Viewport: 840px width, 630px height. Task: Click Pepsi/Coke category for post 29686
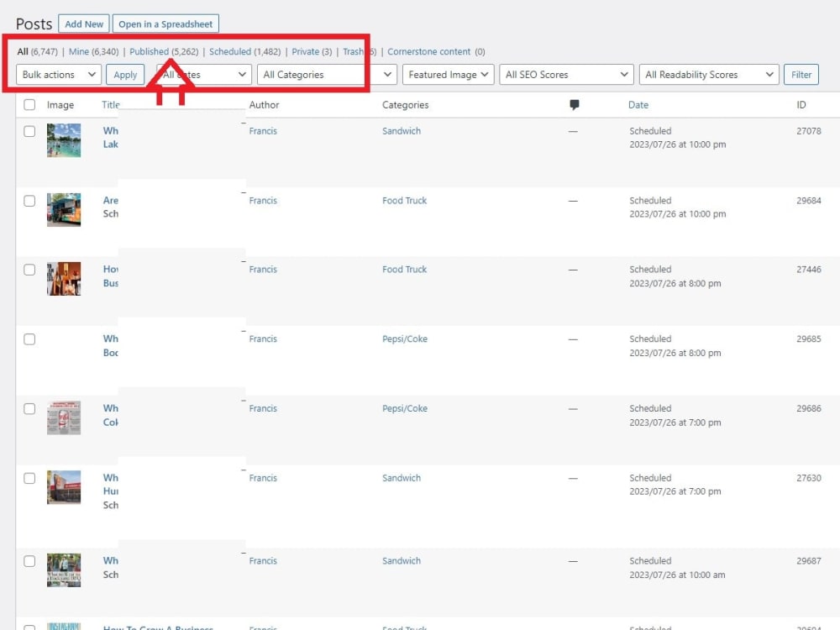[405, 408]
